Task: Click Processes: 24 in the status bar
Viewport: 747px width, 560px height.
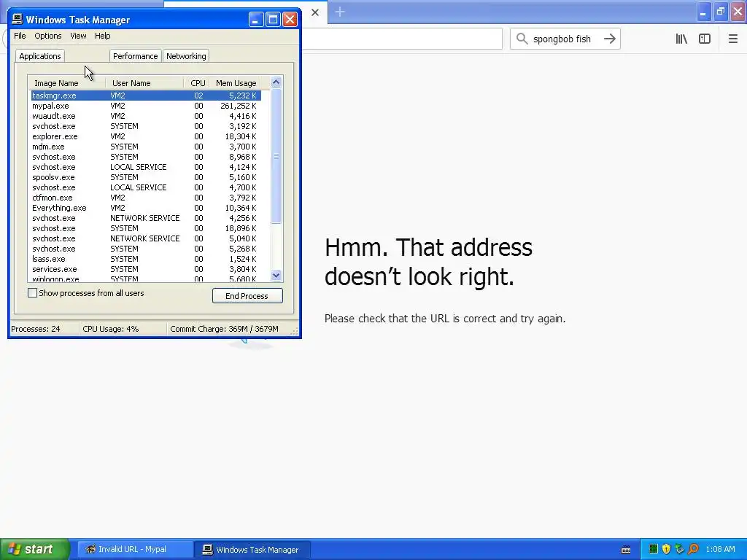Action: point(36,329)
